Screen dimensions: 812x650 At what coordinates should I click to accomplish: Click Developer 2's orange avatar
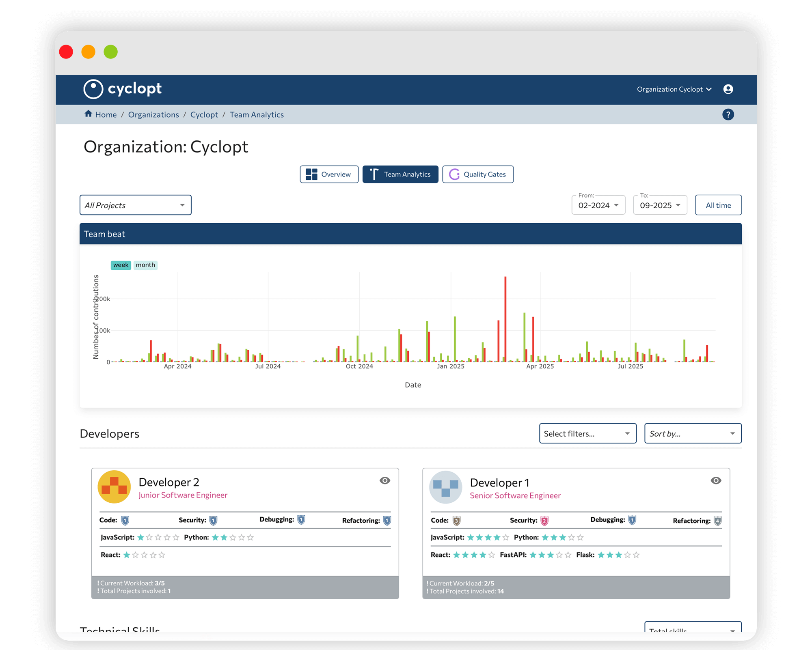pos(114,487)
